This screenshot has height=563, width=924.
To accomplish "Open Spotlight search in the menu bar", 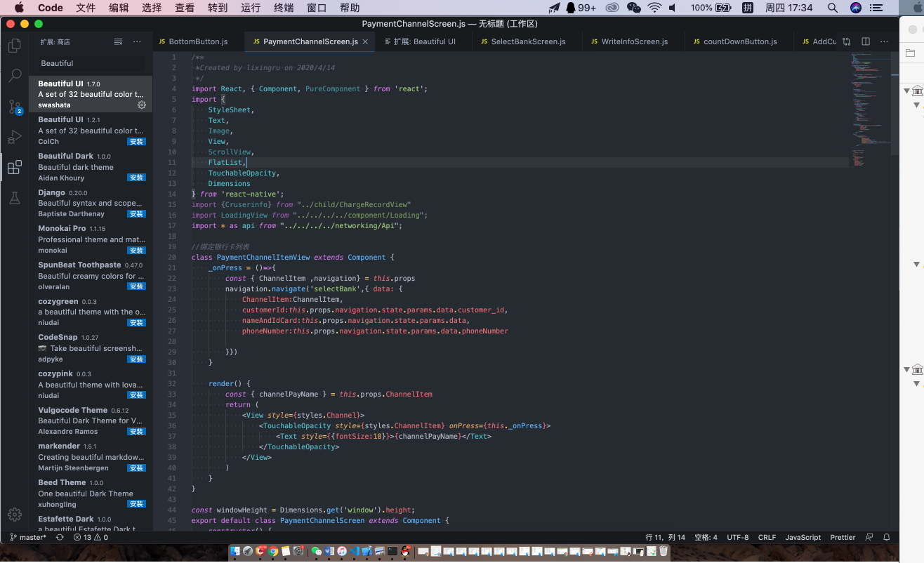I will point(833,8).
